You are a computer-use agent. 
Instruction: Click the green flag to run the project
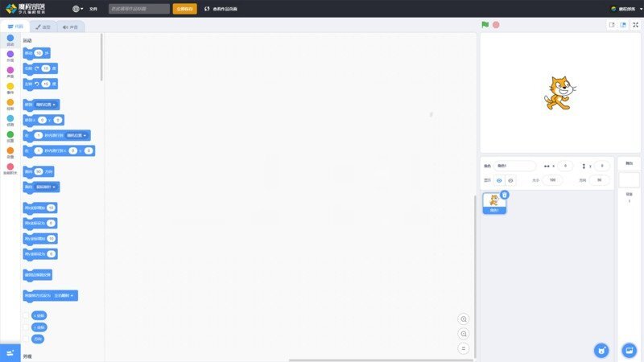coord(485,24)
